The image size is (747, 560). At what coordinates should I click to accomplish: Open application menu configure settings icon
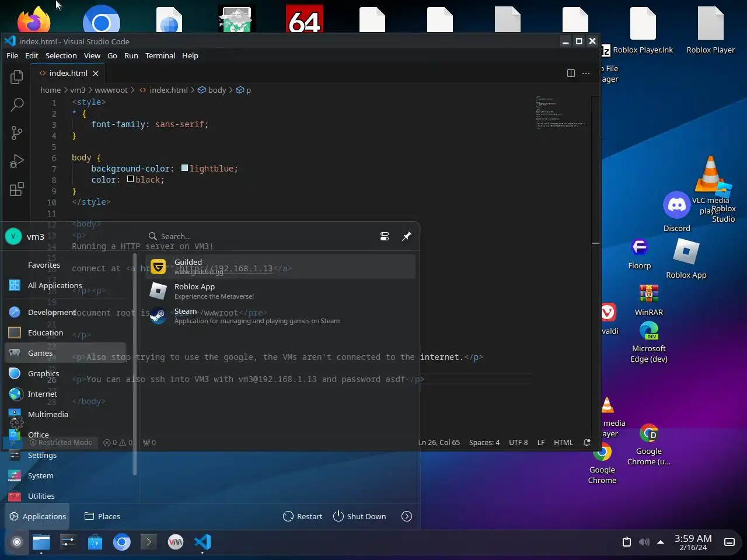[x=385, y=236]
